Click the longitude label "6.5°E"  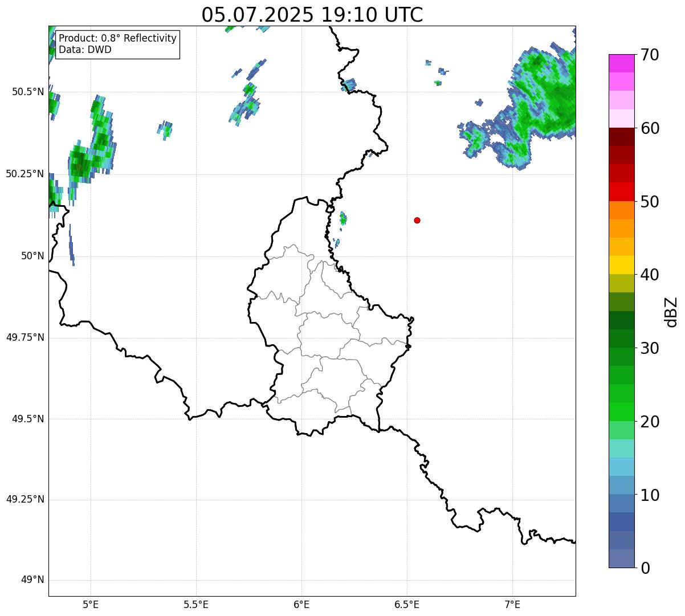407,604
